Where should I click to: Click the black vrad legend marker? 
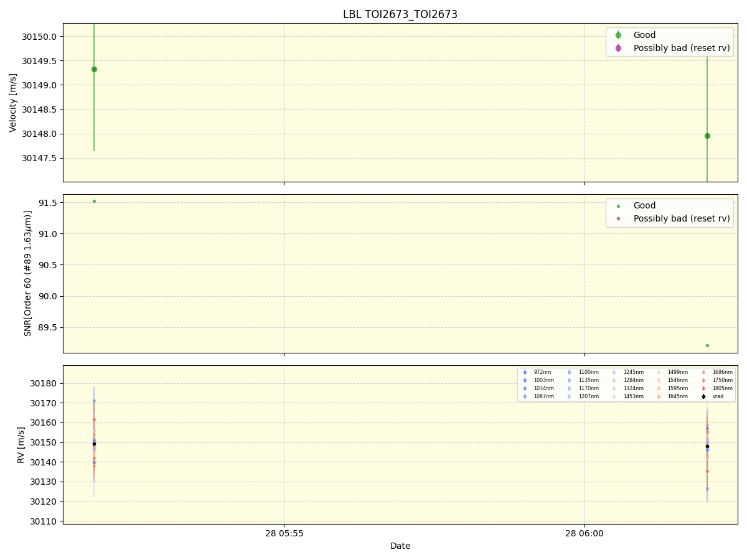(703, 396)
